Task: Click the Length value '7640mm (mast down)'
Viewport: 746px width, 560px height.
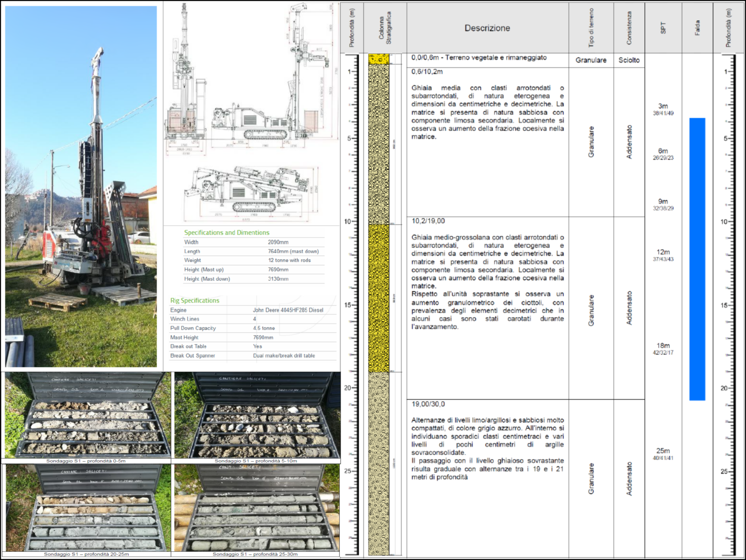Action: point(293,252)
